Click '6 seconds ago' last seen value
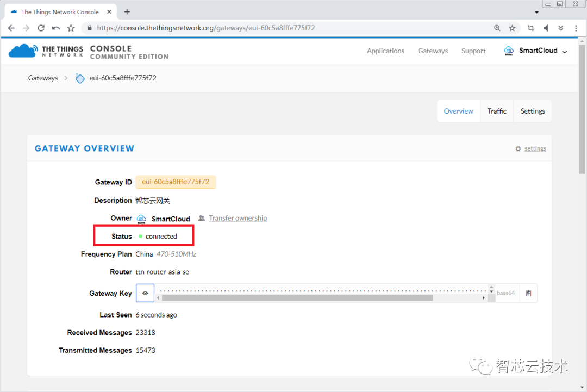The width and height of the screenshot is (587, 392). pyautogui.click(x=157, y=315)
